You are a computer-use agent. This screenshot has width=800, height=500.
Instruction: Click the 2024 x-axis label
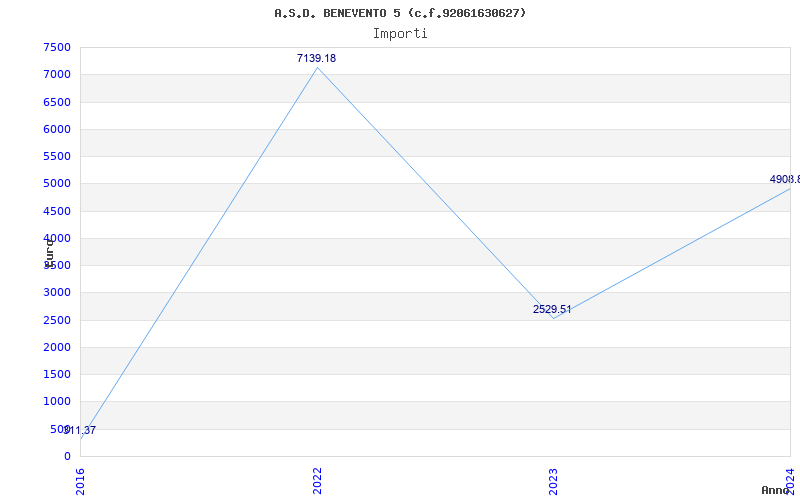pyautogui.click(x=790, y=480)
